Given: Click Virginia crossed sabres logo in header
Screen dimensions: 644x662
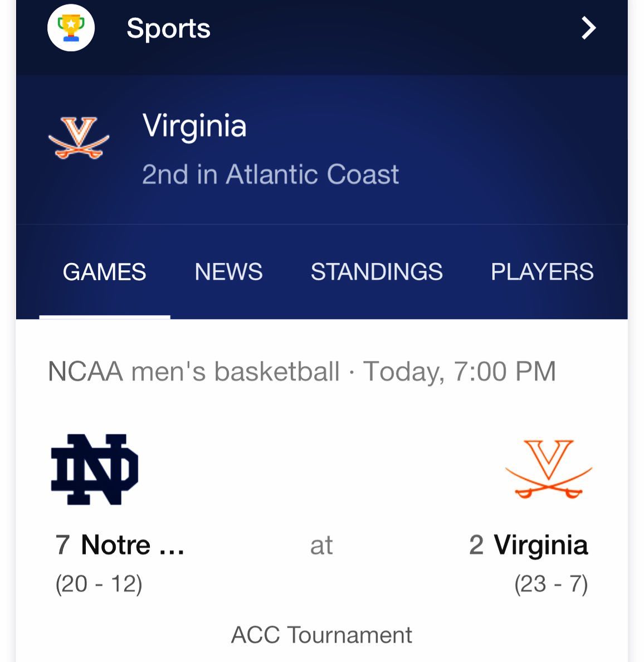Looking at the screenshot, I should click(79, 138).
